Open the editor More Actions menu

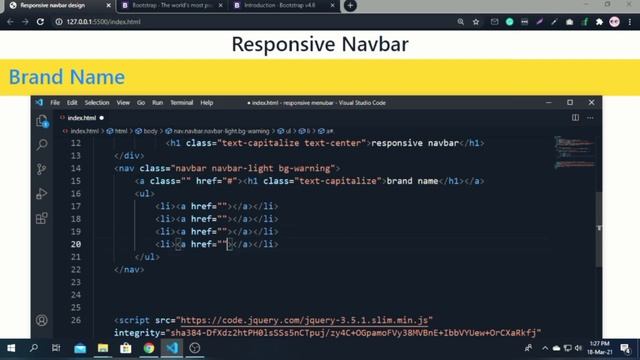click(x=590, y=118)
